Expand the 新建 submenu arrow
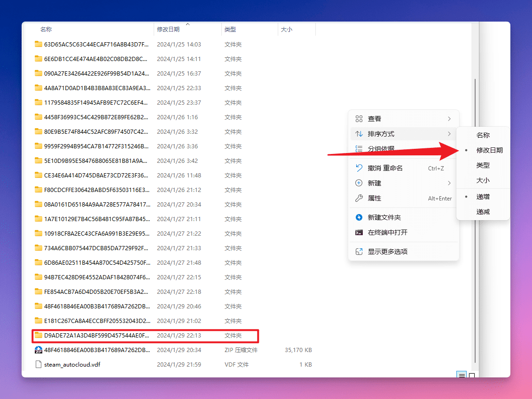Screen dimensions: 532x399 point(449,183)
